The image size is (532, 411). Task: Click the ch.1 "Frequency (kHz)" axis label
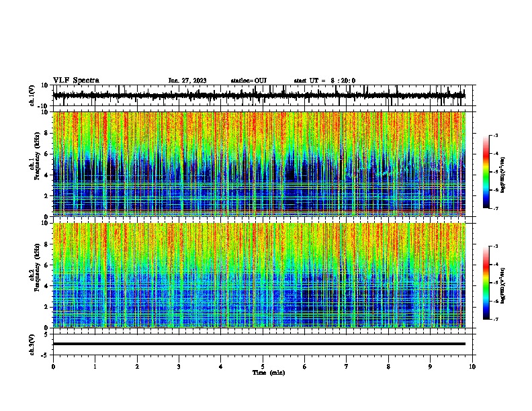coord(37,156)
